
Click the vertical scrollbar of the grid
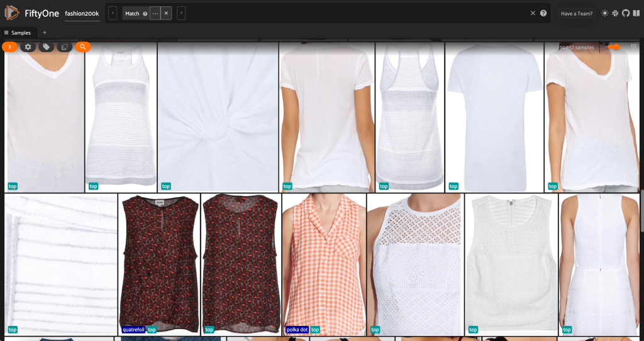pyautogui.click(x=642, y=210)
